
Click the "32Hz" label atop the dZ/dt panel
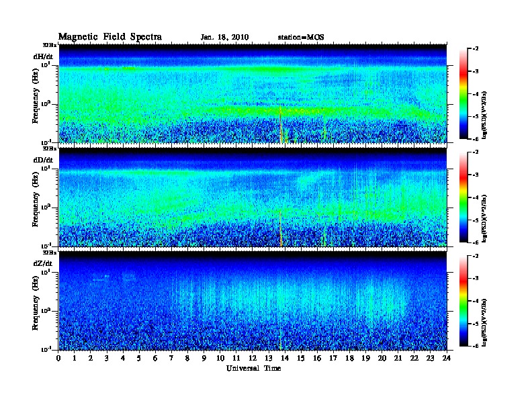point(50,253)
